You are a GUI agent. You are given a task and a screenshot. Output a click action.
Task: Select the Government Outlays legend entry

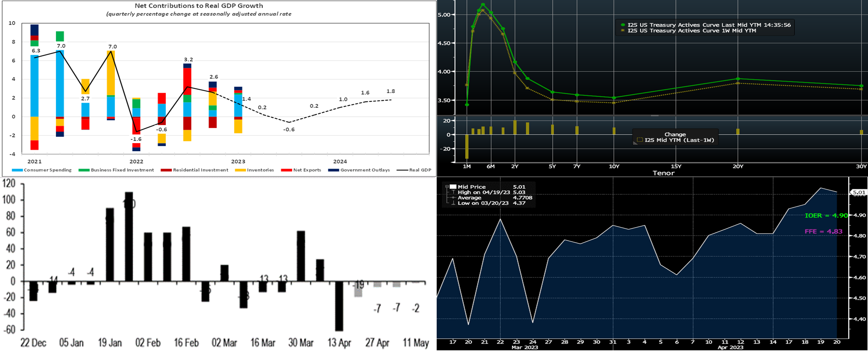(x=365, y=170)
